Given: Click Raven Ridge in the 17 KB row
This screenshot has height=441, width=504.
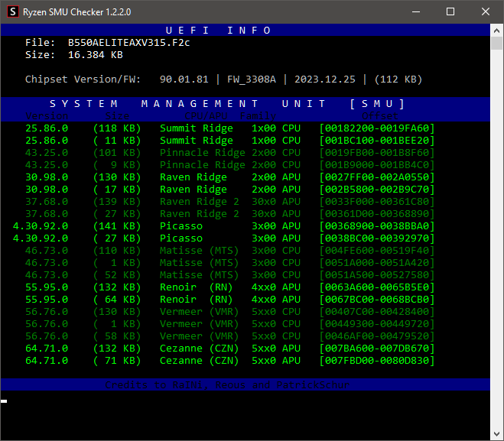Looking at the screenshot, I should tap(193, 190).
